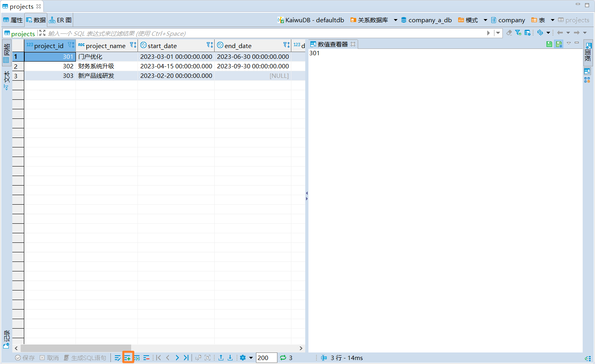This screenshot has width=595, height=364.
Task: Open the auto-refresh dropdown arrow
Action: (x=548, y=33)
